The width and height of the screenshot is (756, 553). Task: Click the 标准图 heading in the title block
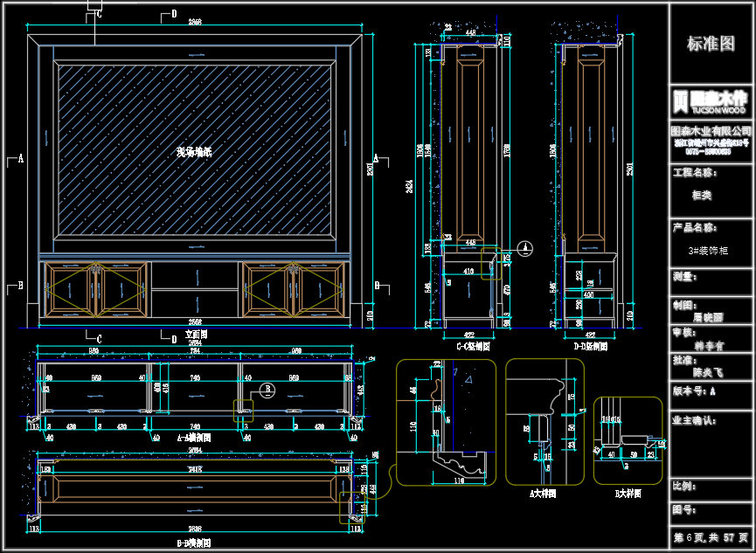pyautogui.click(x=711, y=43)
